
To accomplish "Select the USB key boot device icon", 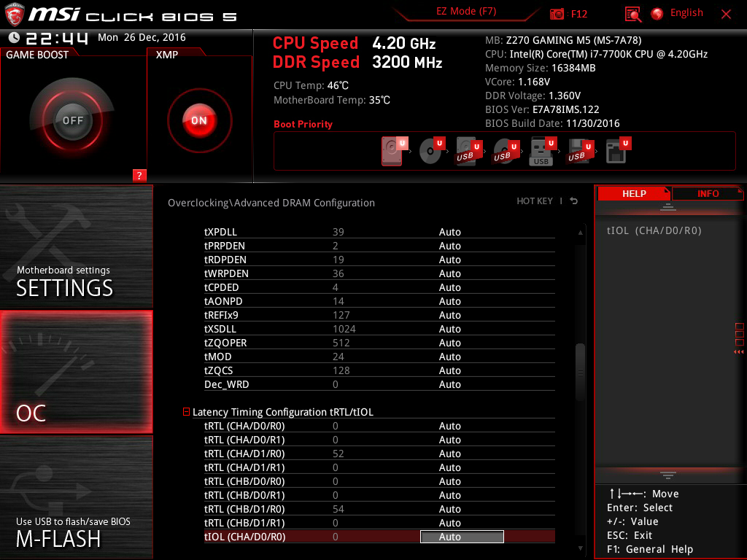I will 543,151.
